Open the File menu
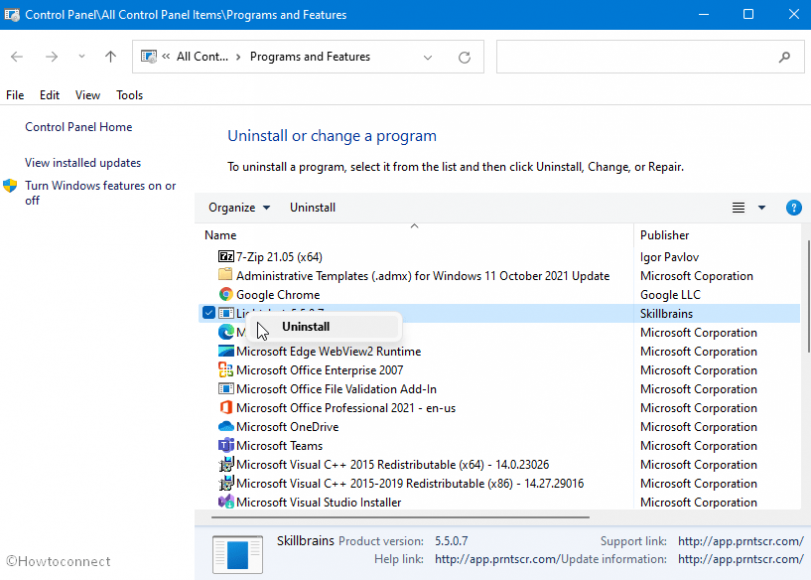This screenshot has height=580, width=811. tap(15, 95)
